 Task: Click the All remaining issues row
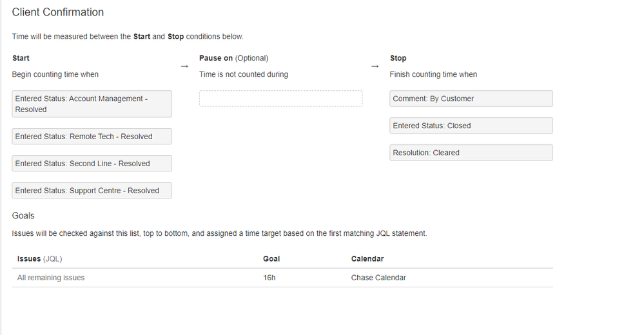point(282,278)
